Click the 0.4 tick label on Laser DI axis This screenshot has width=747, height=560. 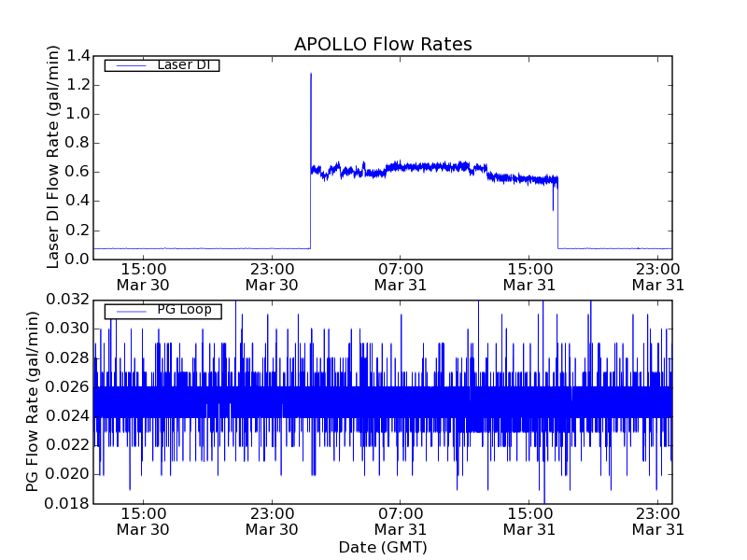(78, 202)
